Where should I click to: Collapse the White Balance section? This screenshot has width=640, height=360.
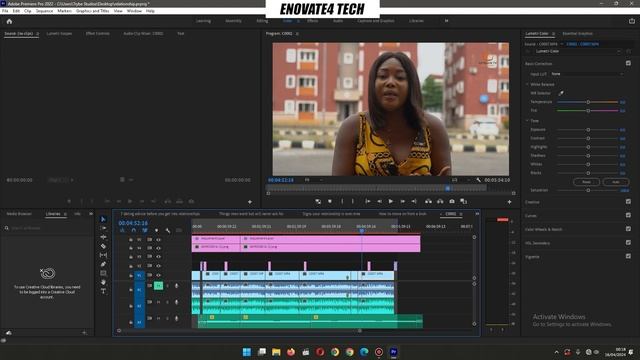[527, 84]
